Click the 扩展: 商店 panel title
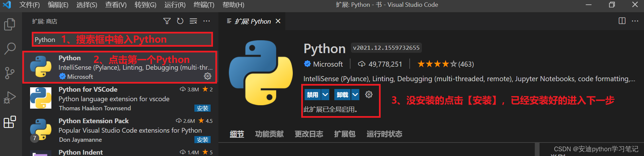This screenshot has height=156, width=644. click(45, 21)
